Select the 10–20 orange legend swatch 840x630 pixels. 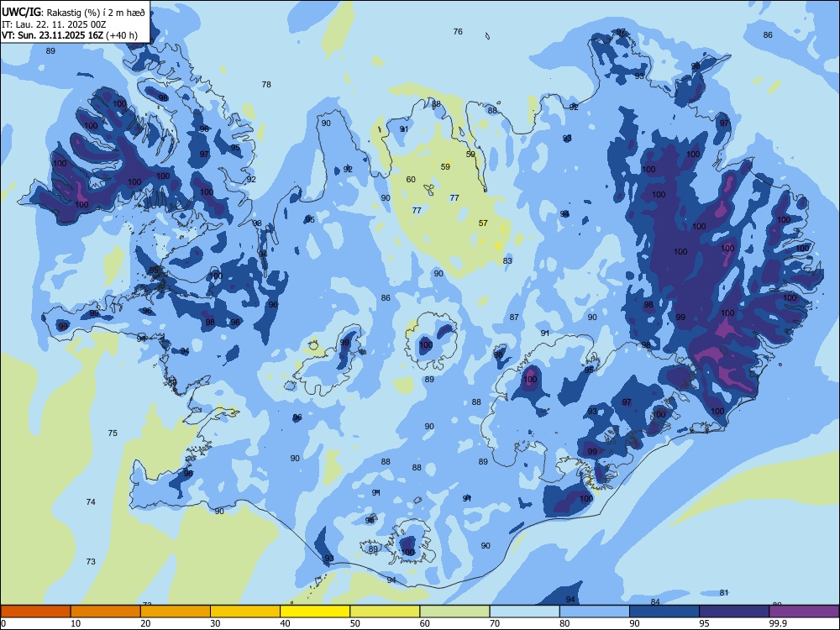(x=106, y=612)
